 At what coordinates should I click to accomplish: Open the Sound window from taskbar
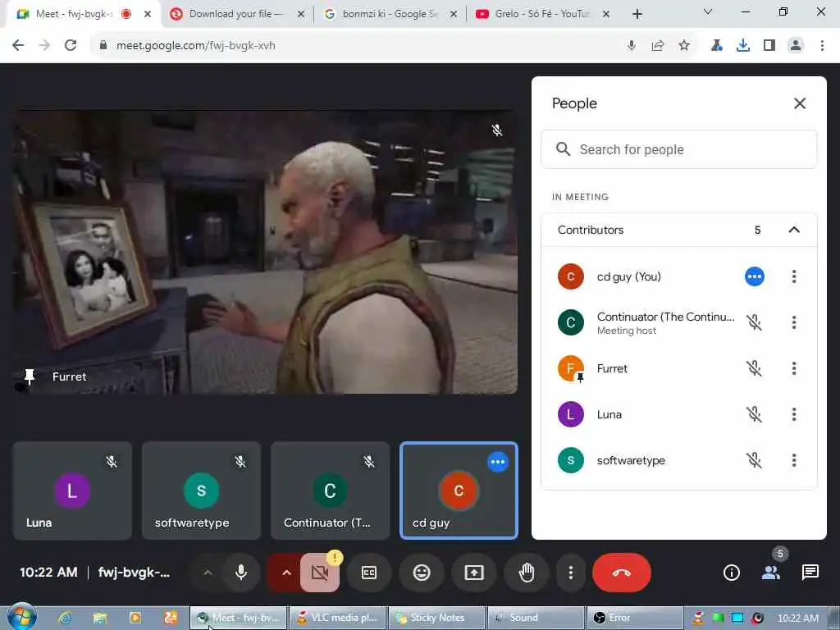click(x=536, y=618)
